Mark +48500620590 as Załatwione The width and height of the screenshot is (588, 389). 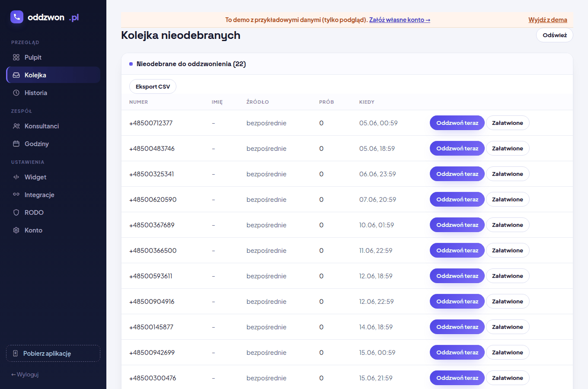pos(508,199)
